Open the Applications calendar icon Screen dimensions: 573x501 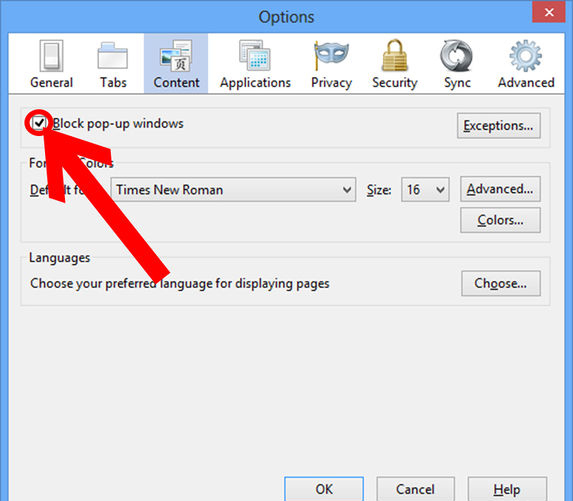coord(255,56)
